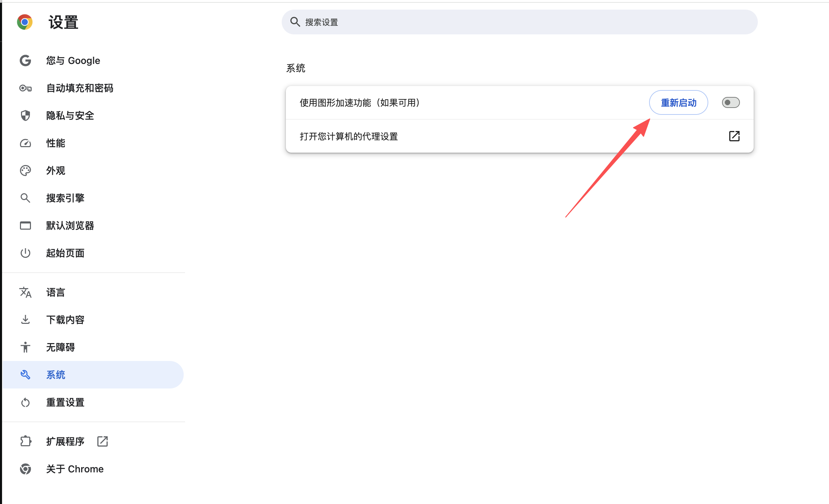Open 重置设置 from sidebar

pos(65,402)
